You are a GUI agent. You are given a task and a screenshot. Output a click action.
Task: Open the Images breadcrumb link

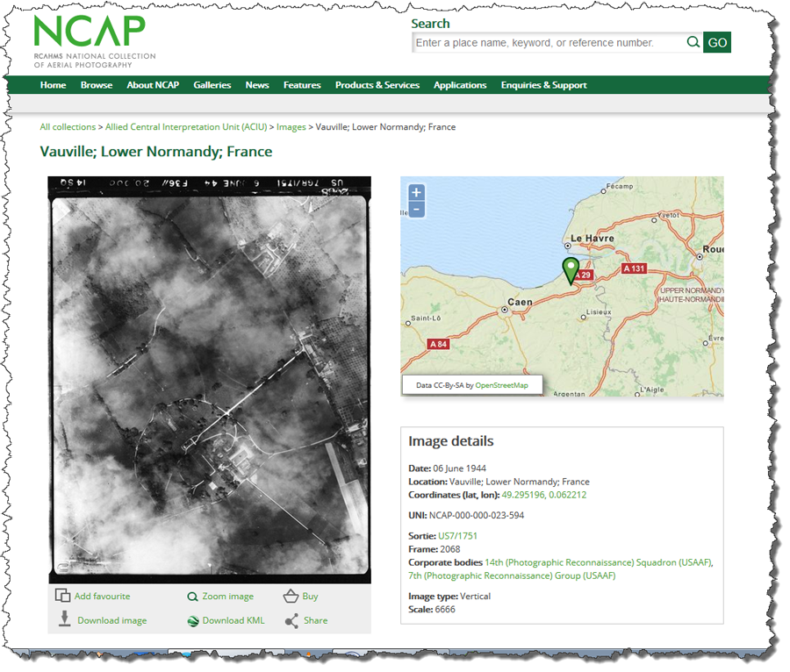coord(291,127)
